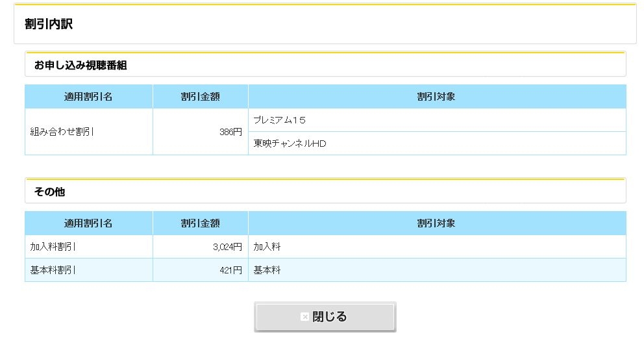
Task: Click the 3,024円 discount amount
Action: pyautogui.click(x=227, y=247)
